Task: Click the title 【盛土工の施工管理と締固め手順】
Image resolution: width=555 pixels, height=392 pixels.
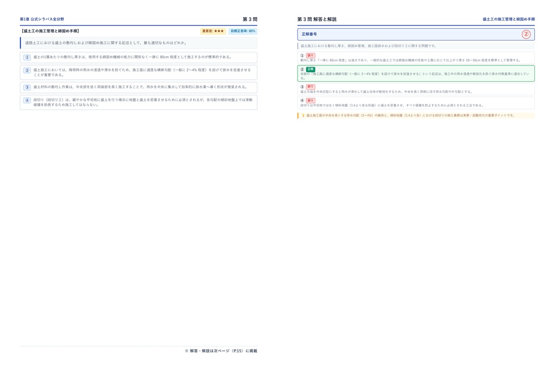Action: click(x=50, y=31)
